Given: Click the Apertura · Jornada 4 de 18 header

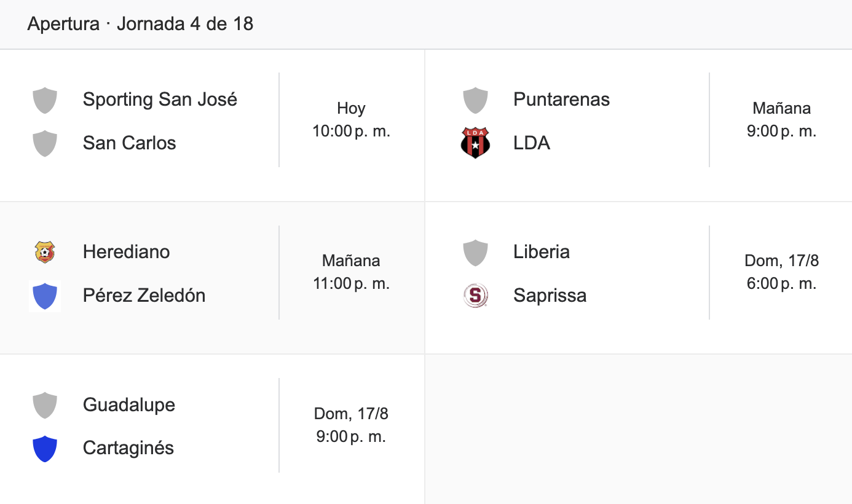Looking at the screenshot, I should tap(140, 24).
